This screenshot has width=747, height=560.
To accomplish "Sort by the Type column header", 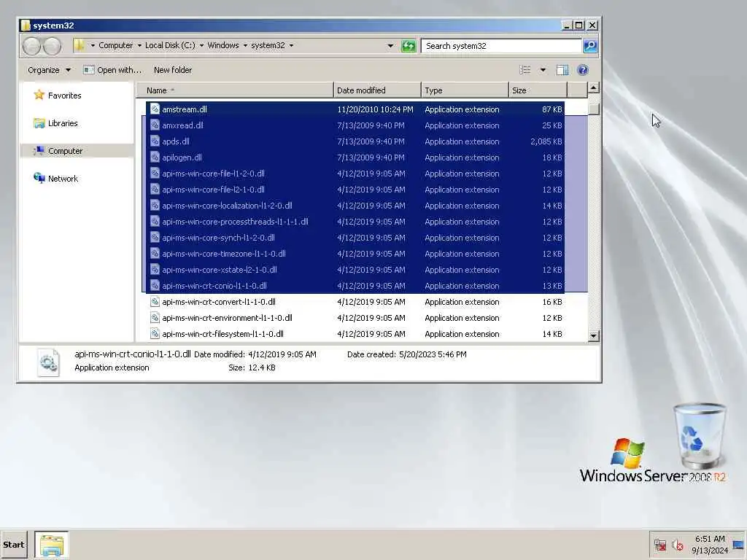I will pyautogui.click(x=465, y=90).
